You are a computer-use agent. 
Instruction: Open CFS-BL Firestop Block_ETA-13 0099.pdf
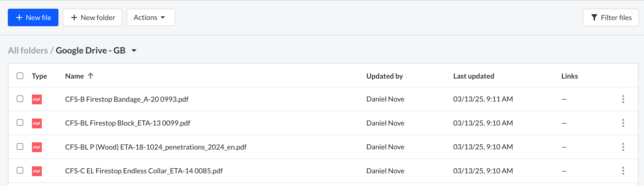(128, 123)
